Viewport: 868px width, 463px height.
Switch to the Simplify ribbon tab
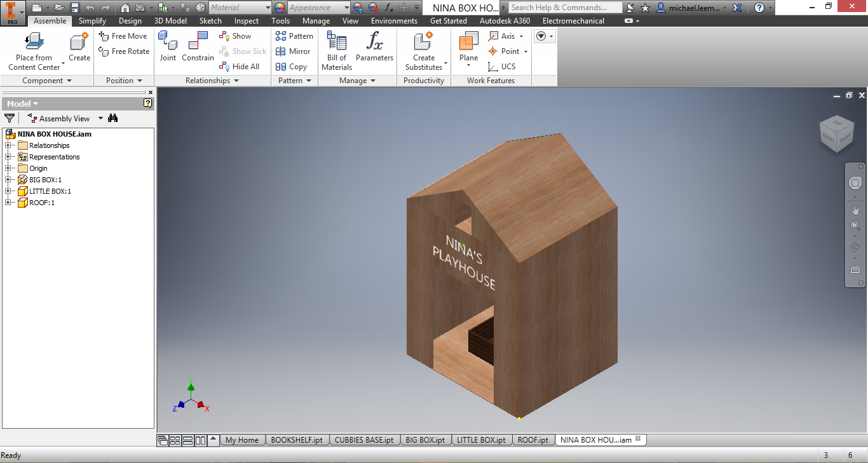pos(92,21)
